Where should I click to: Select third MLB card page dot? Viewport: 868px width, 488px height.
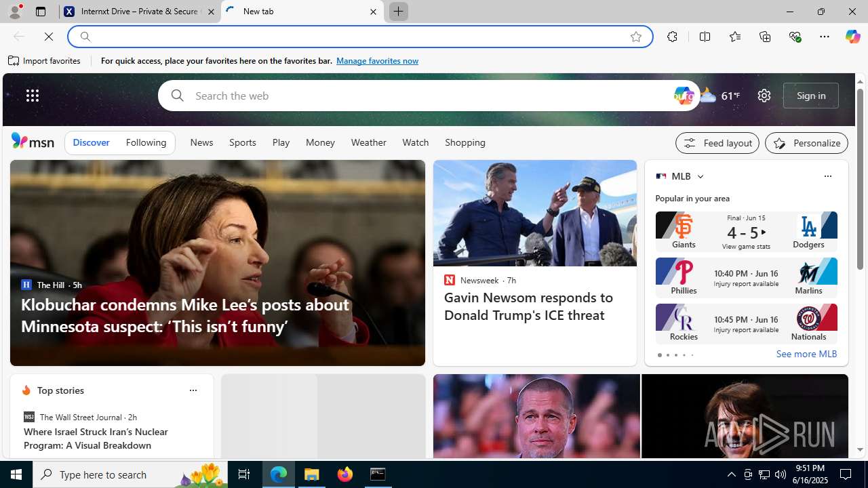(675, 355)
